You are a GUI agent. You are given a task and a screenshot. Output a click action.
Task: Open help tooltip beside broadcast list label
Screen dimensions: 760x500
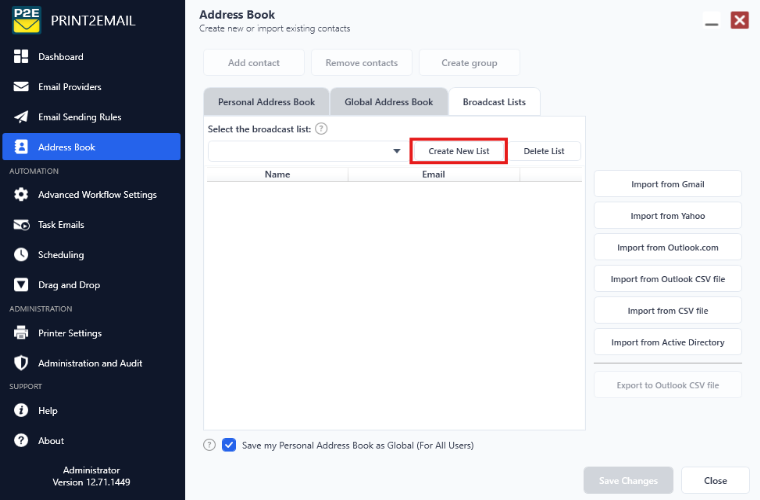[x=321, y=129]
